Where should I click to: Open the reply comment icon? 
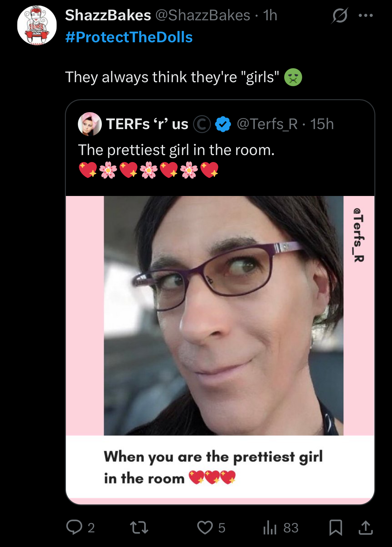[74, 527]
